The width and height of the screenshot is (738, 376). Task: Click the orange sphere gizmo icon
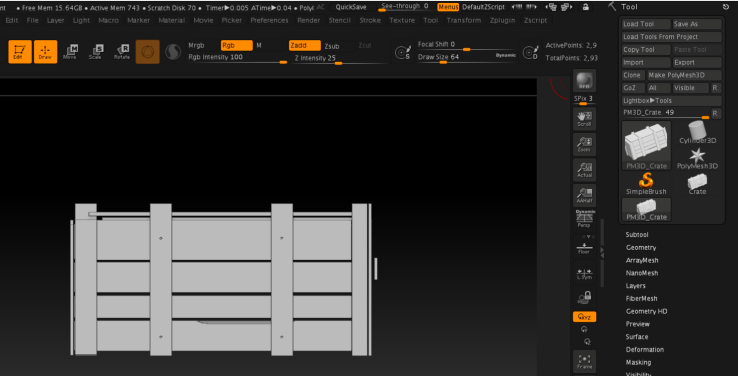click(148, 52)
